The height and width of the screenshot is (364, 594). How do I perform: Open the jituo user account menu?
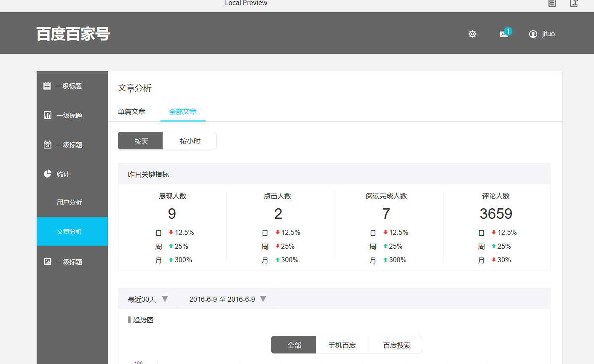pyautogui.click(x=542, y=34)
